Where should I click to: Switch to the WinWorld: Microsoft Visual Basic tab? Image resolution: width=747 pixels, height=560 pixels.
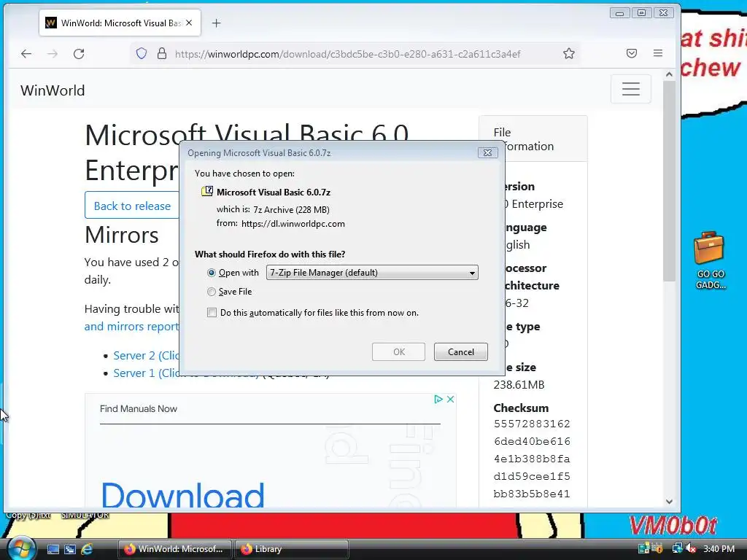click(x=120, y=23)
